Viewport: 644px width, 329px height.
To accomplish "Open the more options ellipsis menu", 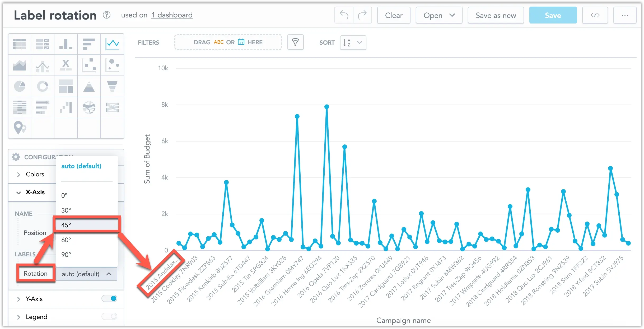I will (625, 15).
